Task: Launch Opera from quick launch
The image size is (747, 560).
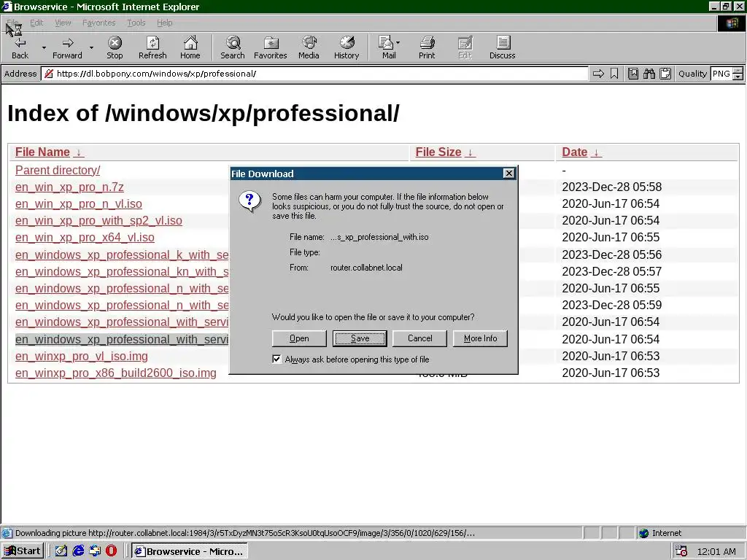Action: coord(111,551)
